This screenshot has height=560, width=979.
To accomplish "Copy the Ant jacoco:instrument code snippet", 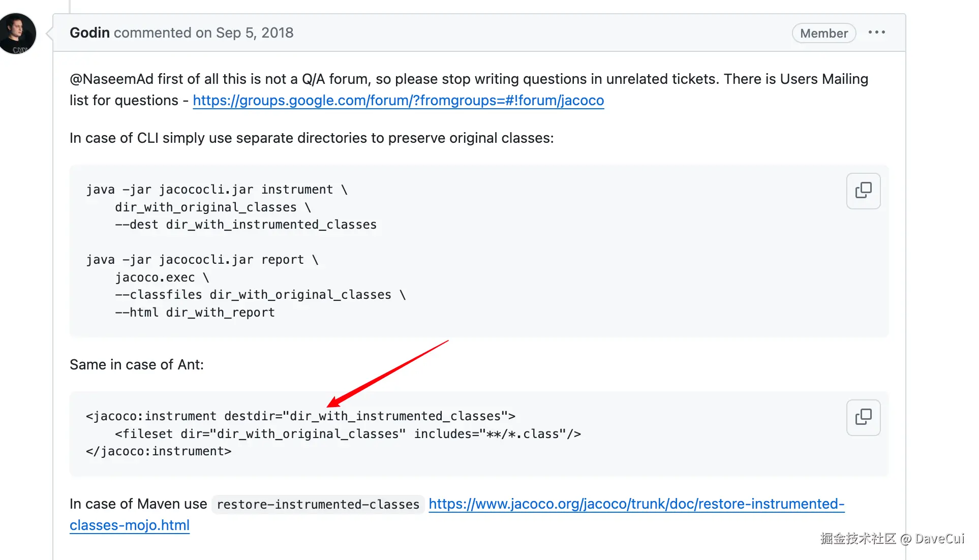I will (x=863, y=417).
